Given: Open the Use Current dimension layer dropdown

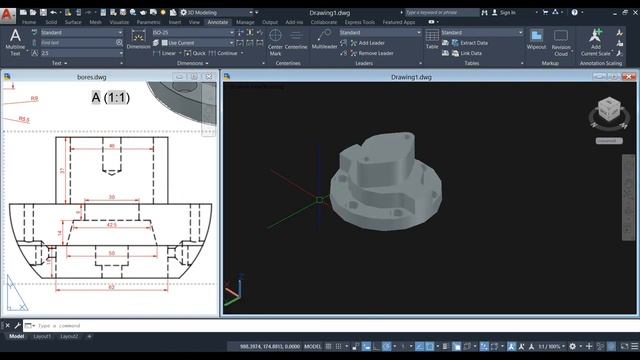Looking at the screenshot, I should point(198,42).
